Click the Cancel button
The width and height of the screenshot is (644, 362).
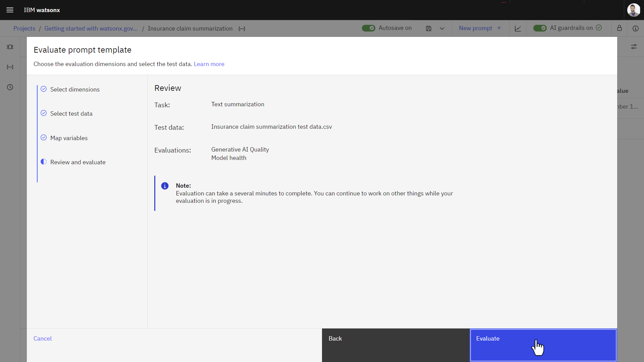(43, 339)
